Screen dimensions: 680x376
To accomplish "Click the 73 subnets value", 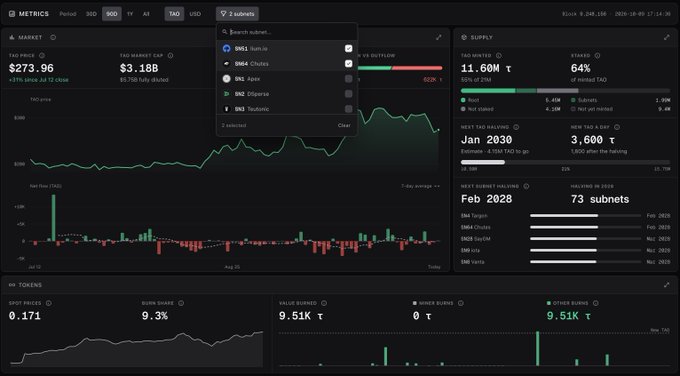I will (x=600, y=199).
